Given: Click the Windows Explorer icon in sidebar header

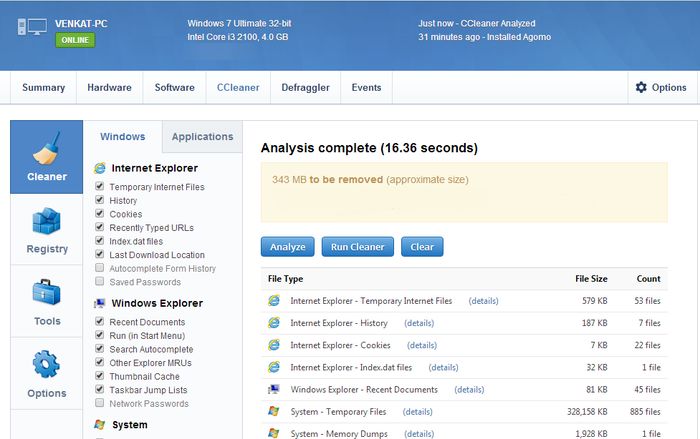Looking at the screenshot, I should 99,303.
